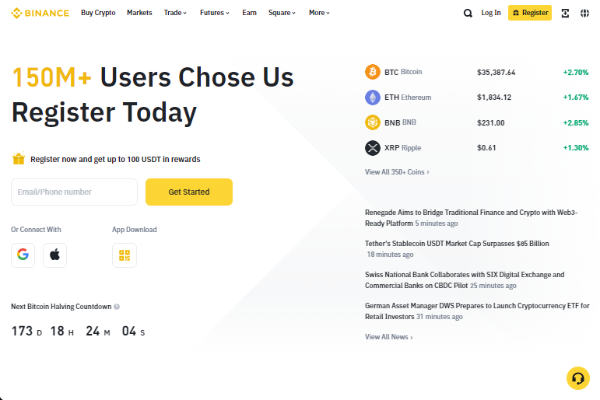Connect with Apple account icon

[55, 255]
